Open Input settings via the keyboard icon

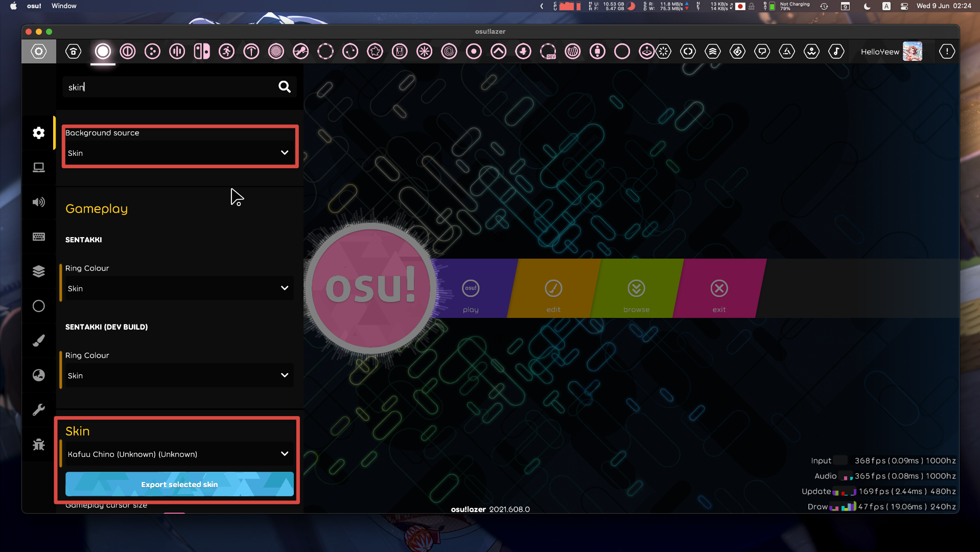[39, 236]
